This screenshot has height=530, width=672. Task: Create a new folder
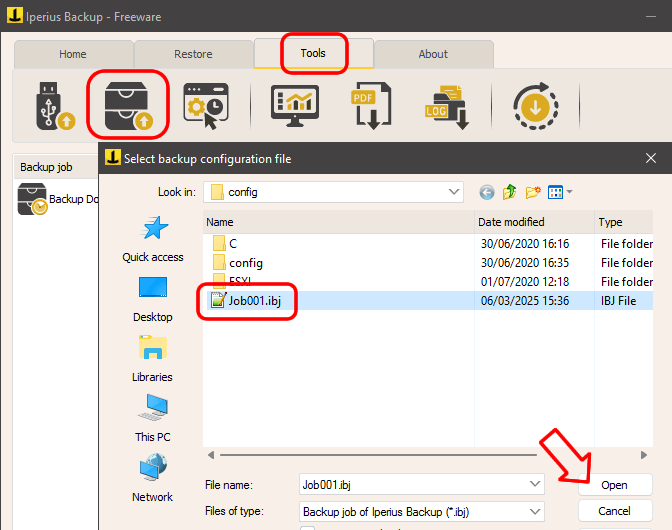point(533,192)
